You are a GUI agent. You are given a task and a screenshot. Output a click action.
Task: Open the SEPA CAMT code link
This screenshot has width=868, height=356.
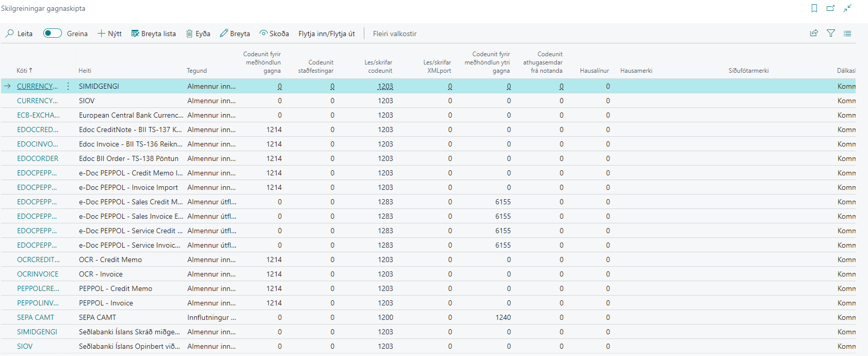click(35, 317)
